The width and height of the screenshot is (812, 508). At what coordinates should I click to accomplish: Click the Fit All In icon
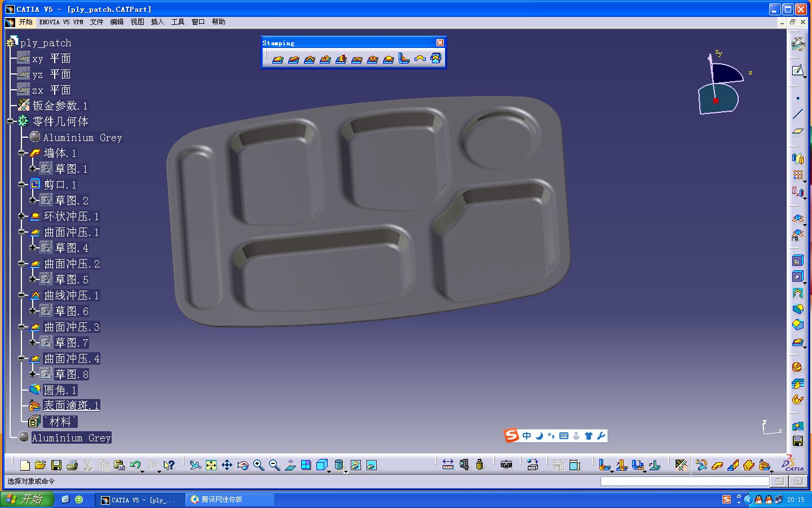pos(211,465)
